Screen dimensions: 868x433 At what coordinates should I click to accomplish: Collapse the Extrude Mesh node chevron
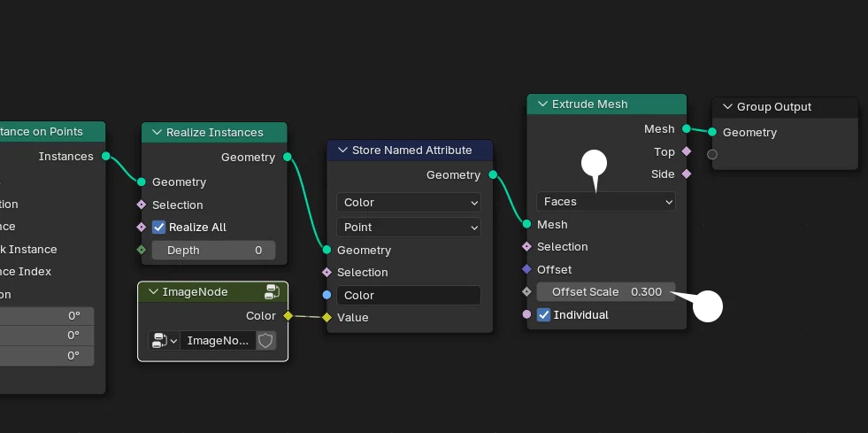(542, 104)
